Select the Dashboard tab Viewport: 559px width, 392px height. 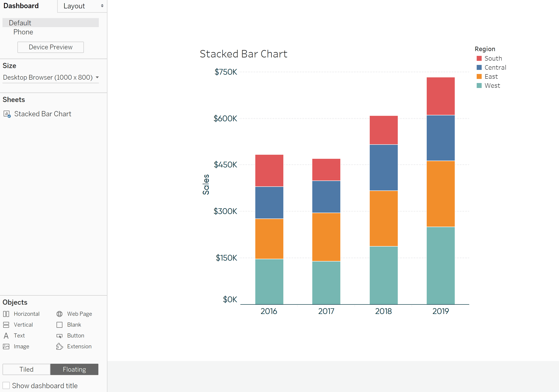click(x=21, y=6)
